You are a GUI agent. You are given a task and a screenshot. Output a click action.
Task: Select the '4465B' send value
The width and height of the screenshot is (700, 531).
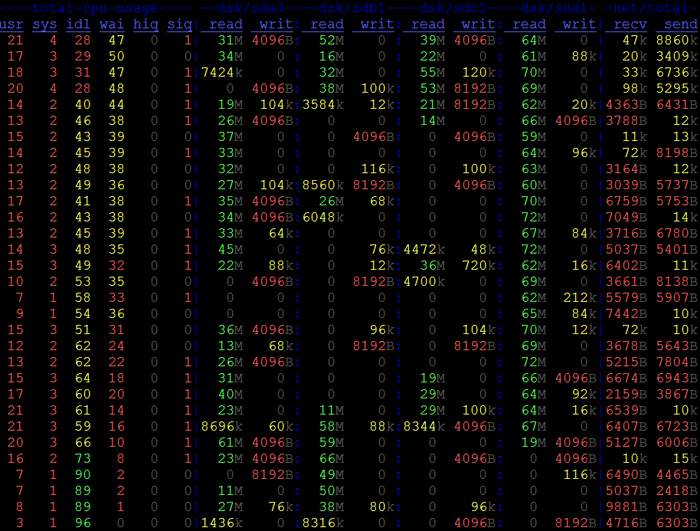677,474
